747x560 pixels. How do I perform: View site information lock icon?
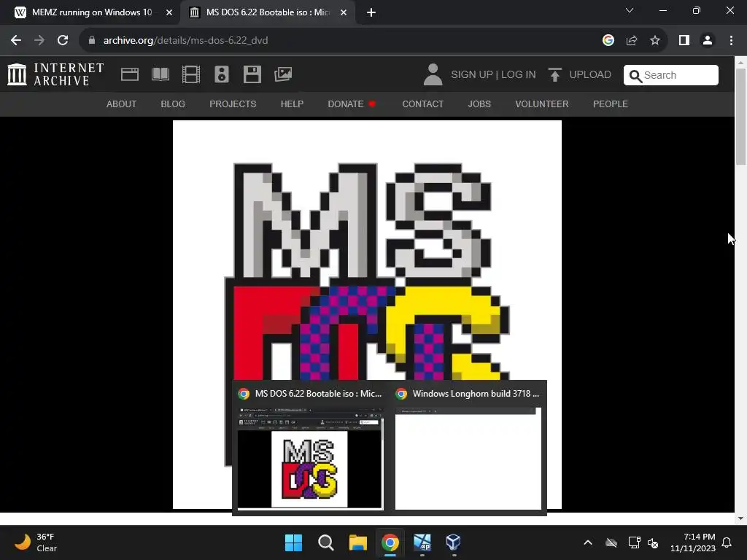92,41
